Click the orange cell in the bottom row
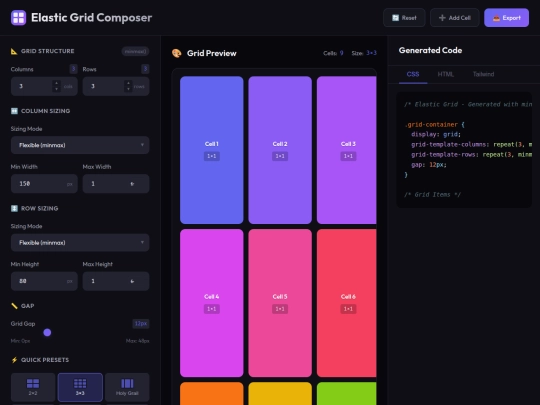The width and height of the screenshot is (540, 405). point(211,393)
